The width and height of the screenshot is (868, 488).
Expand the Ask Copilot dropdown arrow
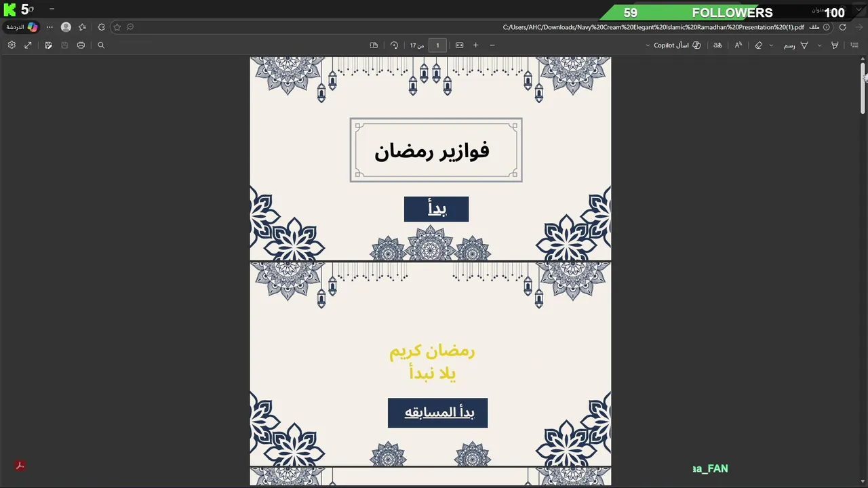[648, 45]
